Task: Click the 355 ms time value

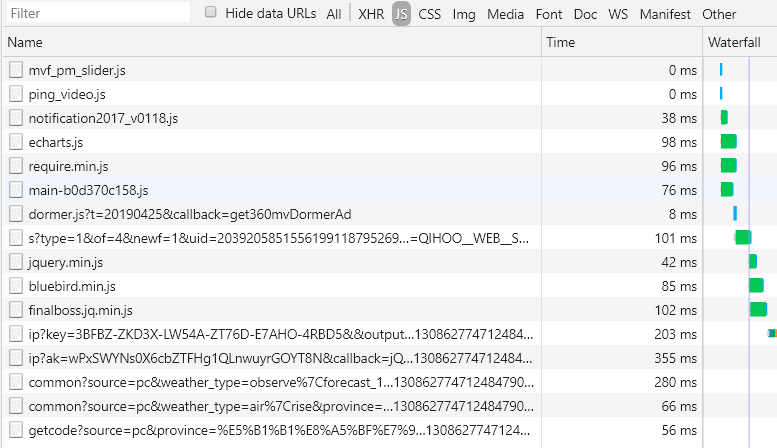Action: pos(675,358)
